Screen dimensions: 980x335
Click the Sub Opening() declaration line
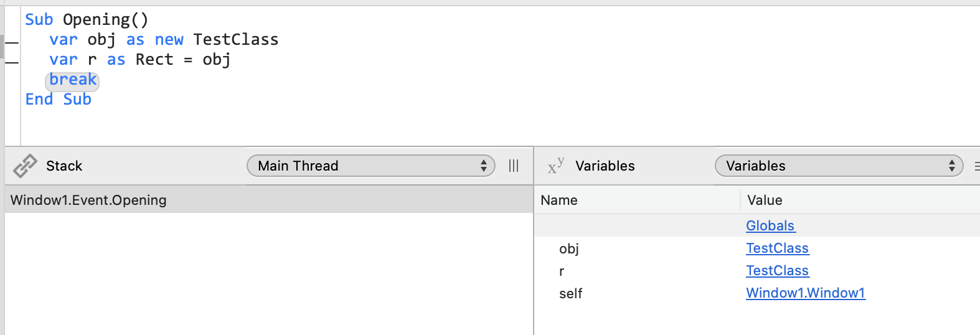[x=87, y=19]
